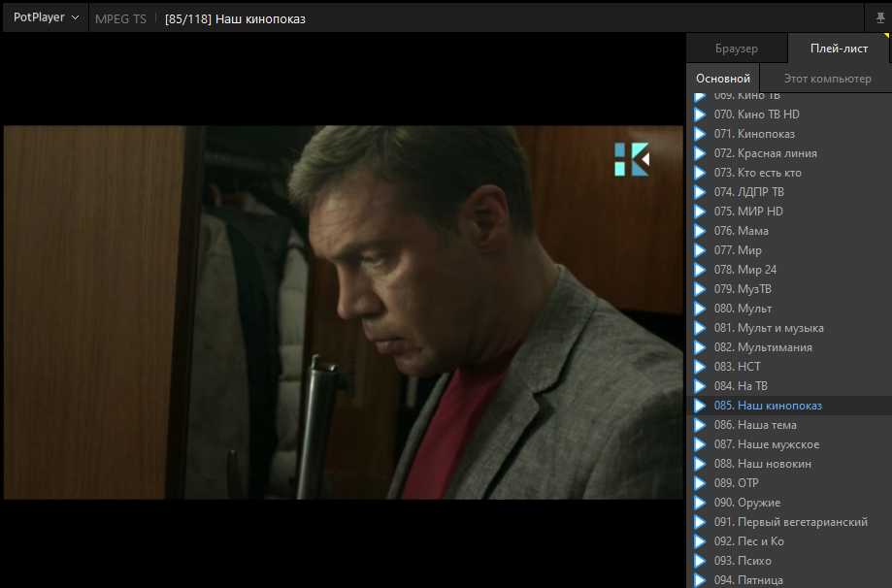Click the play icon next to 074. ЛДПР ТВ
Image resolution: width=892 pixels, height=588 pixels.
tap(700, 192)
